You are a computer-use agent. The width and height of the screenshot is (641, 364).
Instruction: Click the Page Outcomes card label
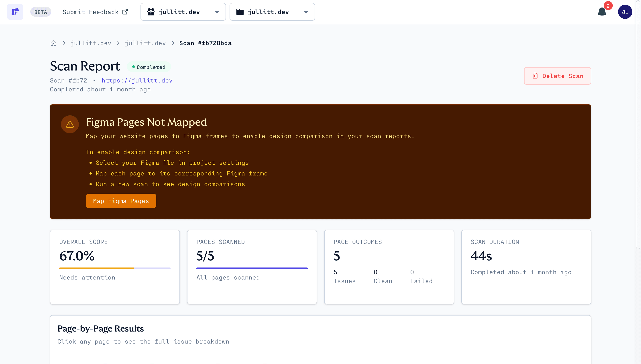pos(358,242)
